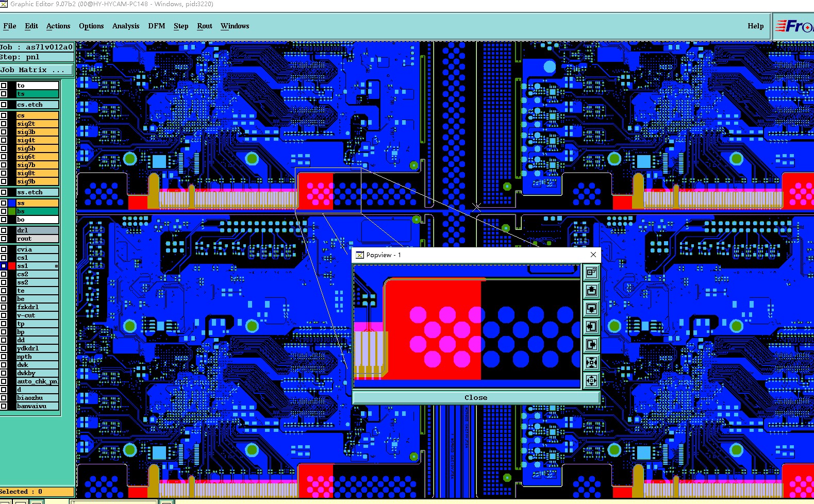Viewport: 814px width, 504px height.
Task: Click the Close button in Popview
Action: 476,397
